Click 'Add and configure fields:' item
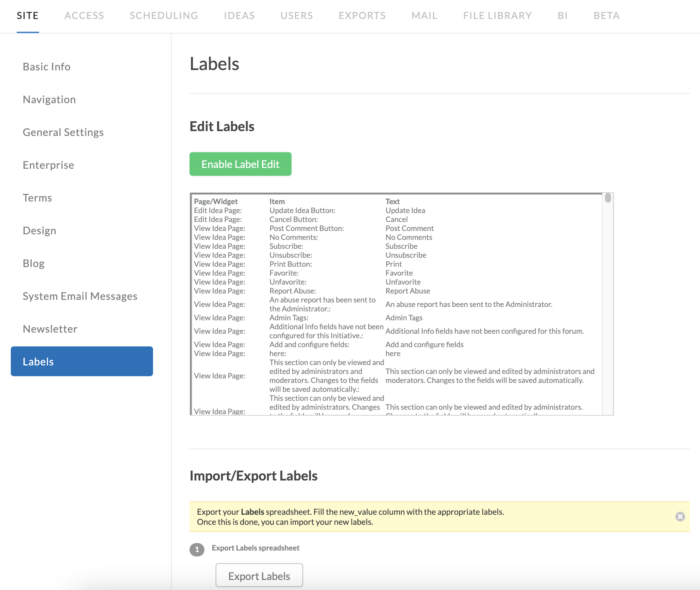This screenshot has width=700, height=590. point(309,345)
